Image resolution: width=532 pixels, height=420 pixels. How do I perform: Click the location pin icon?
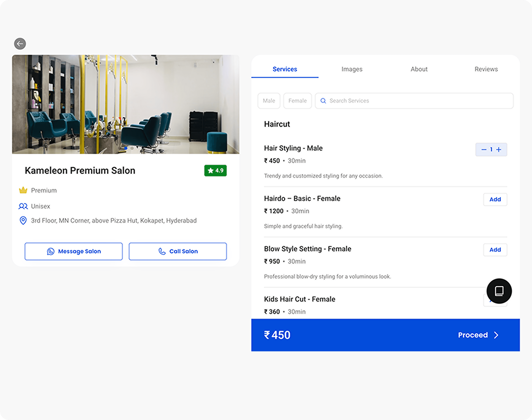pyautogui.click(x=23, y=220)
